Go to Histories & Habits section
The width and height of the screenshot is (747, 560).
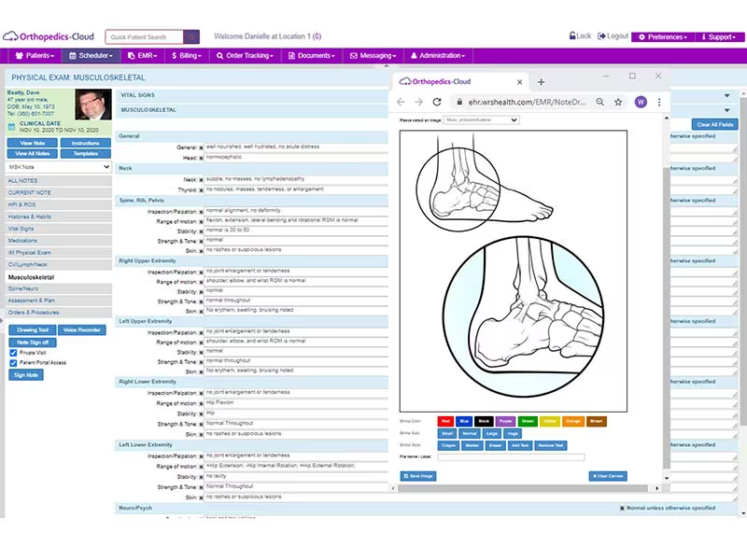tap(59, 217)
